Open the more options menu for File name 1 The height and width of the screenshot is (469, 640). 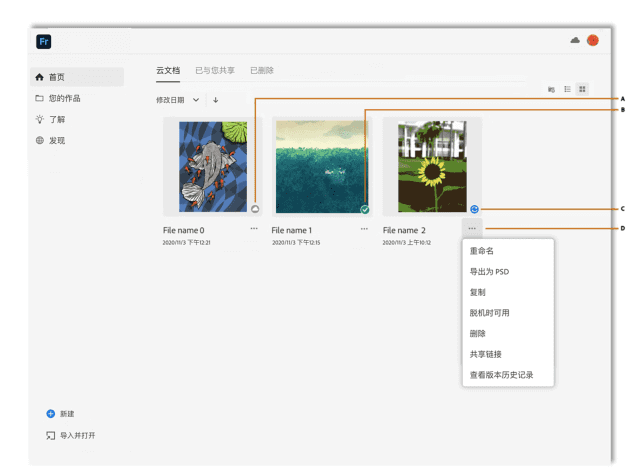coord(364,229)
